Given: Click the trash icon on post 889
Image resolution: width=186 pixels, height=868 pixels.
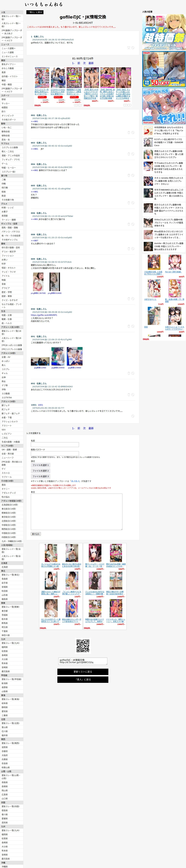Looking at the screenshot, I should [129, 299].
